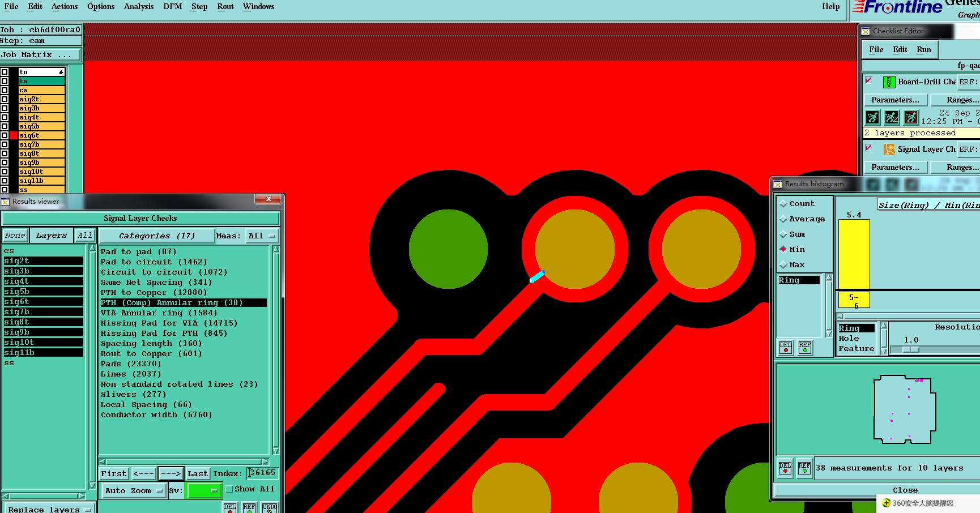The width and height of the screenshot is (980, 513).
Task: Open the Run menu in Checklist Editor
Action: (924, 50)
